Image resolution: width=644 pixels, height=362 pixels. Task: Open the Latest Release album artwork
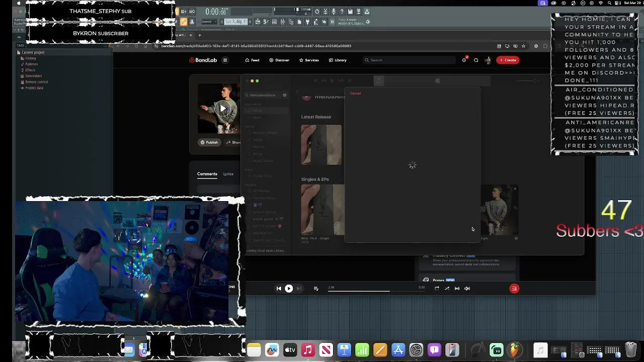pos(321,145)
